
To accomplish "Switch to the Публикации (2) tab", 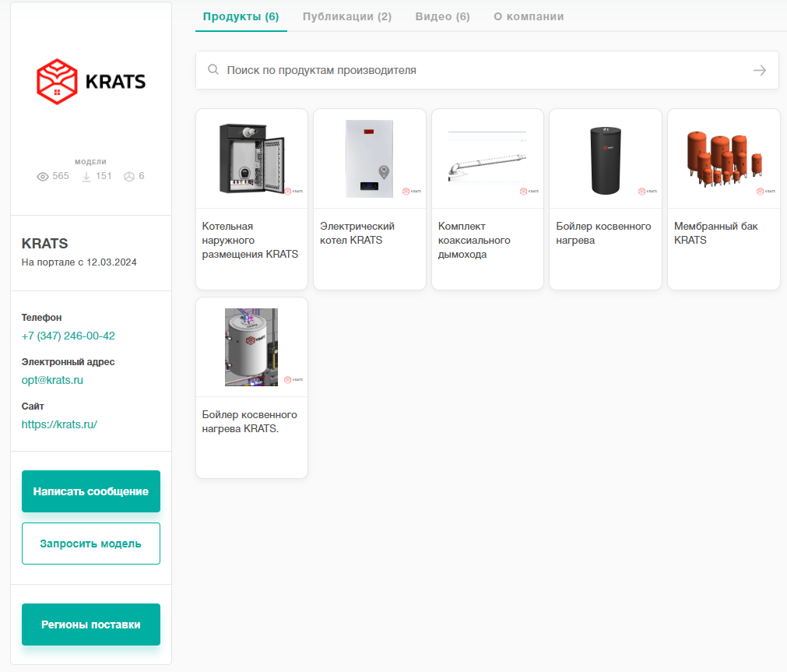I will (x=347, y=16).
